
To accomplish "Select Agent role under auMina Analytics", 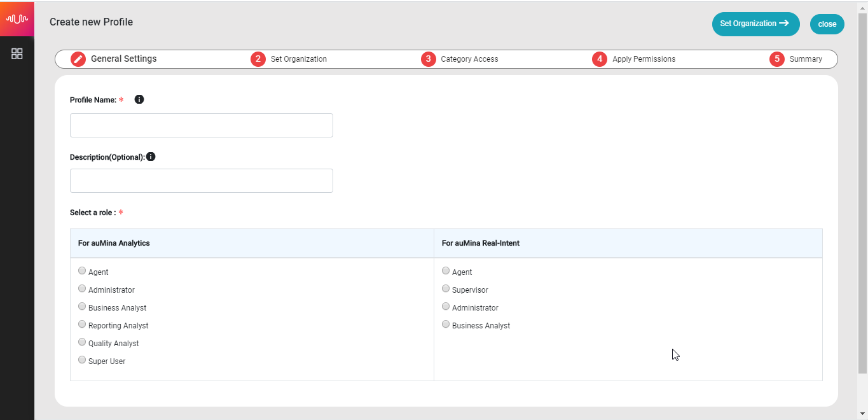I will [x=82, y=270].
